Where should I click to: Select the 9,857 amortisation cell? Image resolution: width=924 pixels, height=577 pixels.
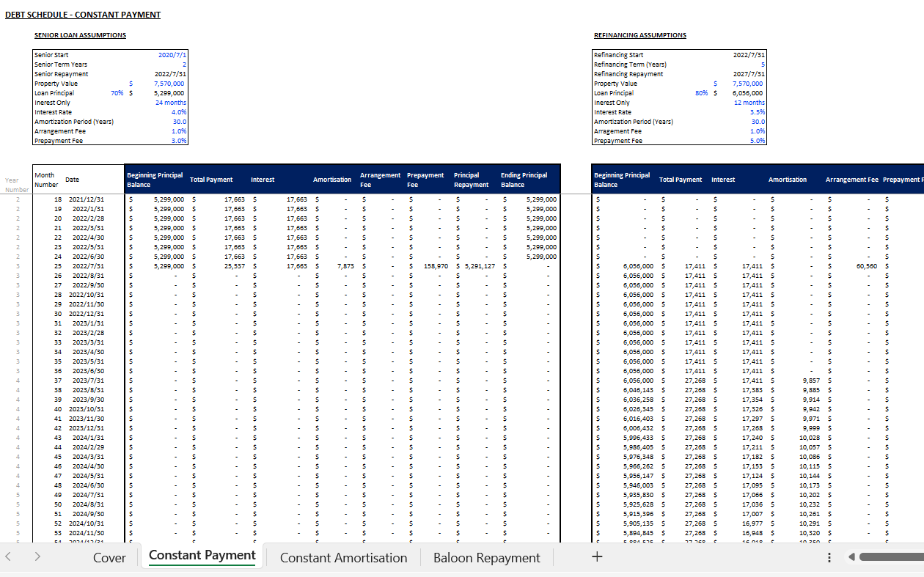point(810,381)
